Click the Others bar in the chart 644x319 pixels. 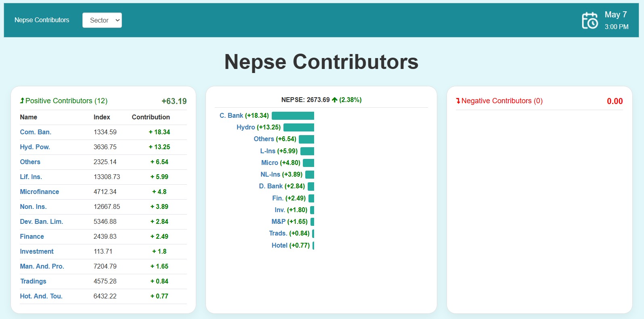(306, 139)
